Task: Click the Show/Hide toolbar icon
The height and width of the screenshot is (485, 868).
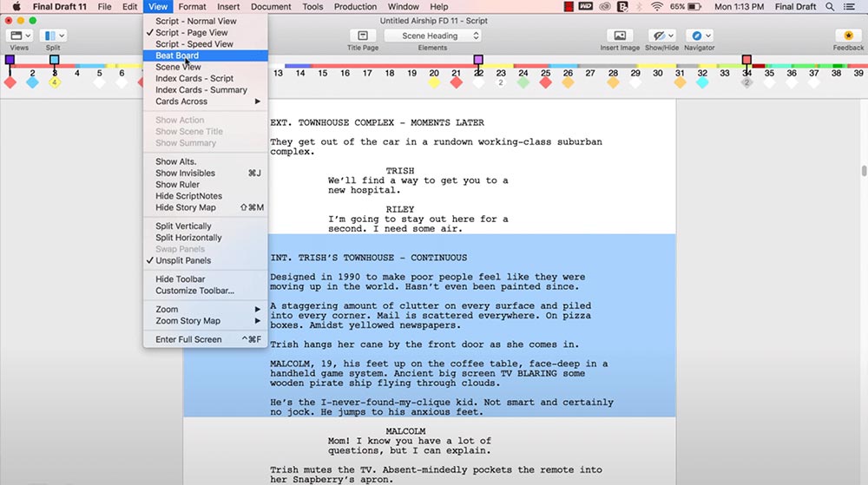Action: (x=663, y=36)
